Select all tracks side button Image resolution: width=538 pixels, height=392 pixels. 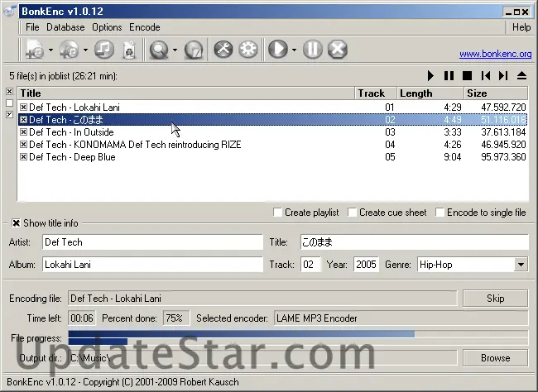coord(10,91)
